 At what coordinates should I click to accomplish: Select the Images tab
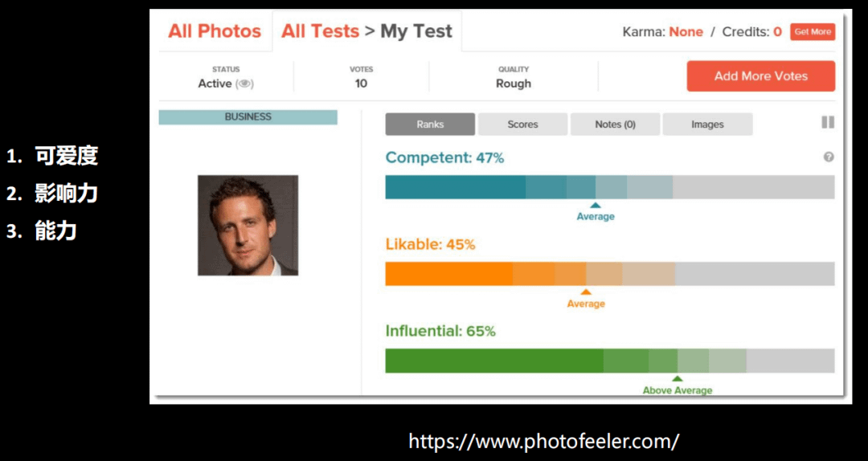(707, 124)
